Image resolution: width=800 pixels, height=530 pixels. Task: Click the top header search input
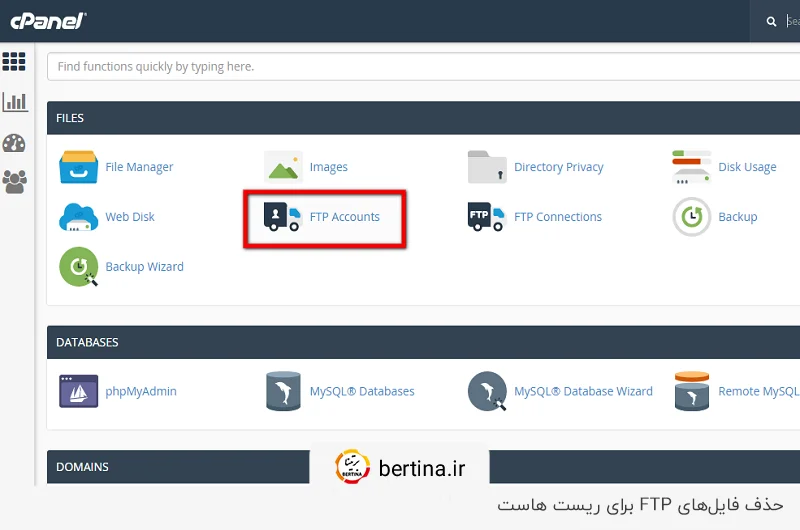792,21
